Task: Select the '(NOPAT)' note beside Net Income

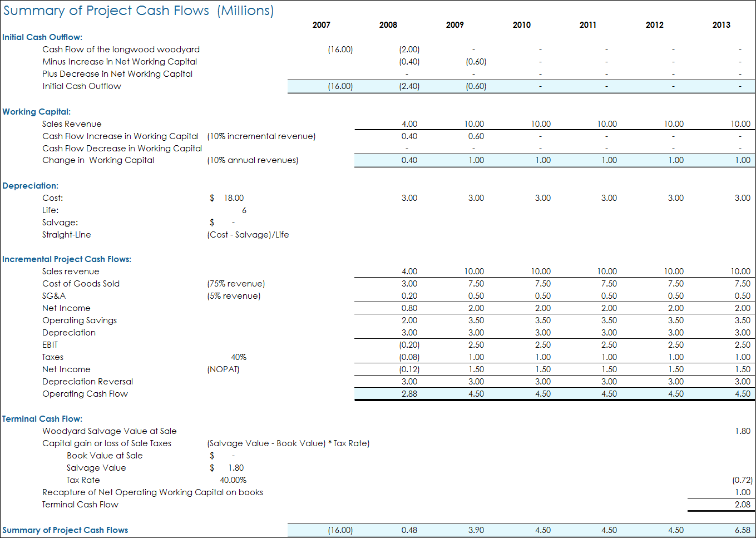Action: [223, 369]
